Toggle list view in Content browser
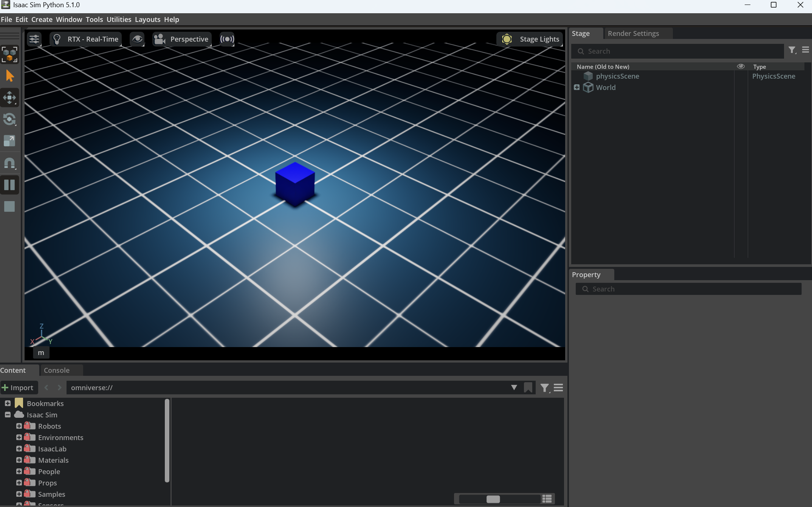This screenshot has width=812, height=507. pos(547,499)
